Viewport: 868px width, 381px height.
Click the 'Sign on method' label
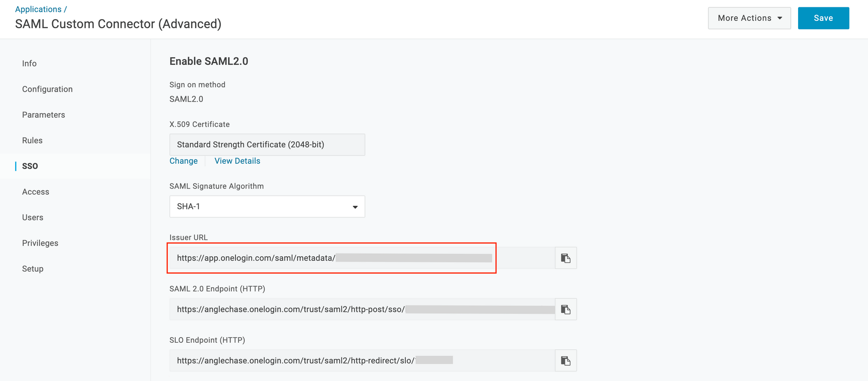click(x=197, y=85)
